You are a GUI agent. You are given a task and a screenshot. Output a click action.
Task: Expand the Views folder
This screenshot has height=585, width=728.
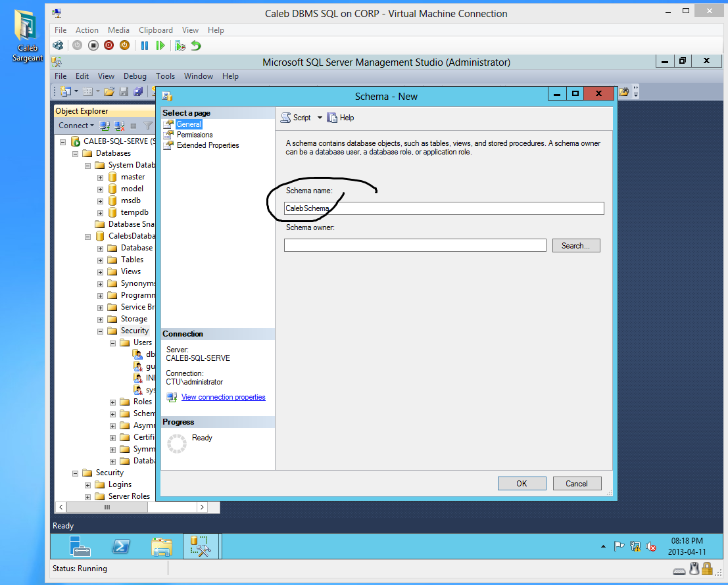[x=100, y=272]
